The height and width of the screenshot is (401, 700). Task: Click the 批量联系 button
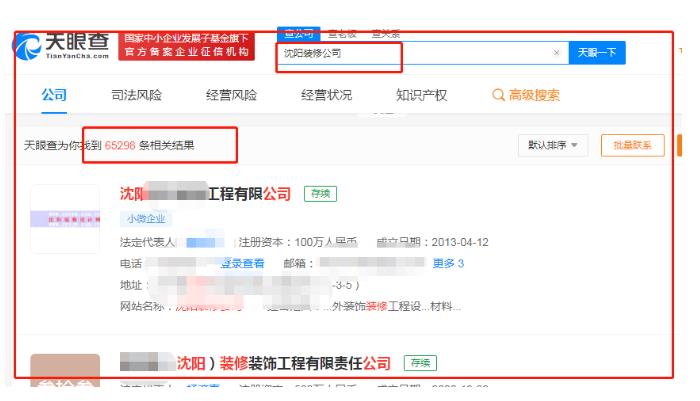tap(633, 145)
